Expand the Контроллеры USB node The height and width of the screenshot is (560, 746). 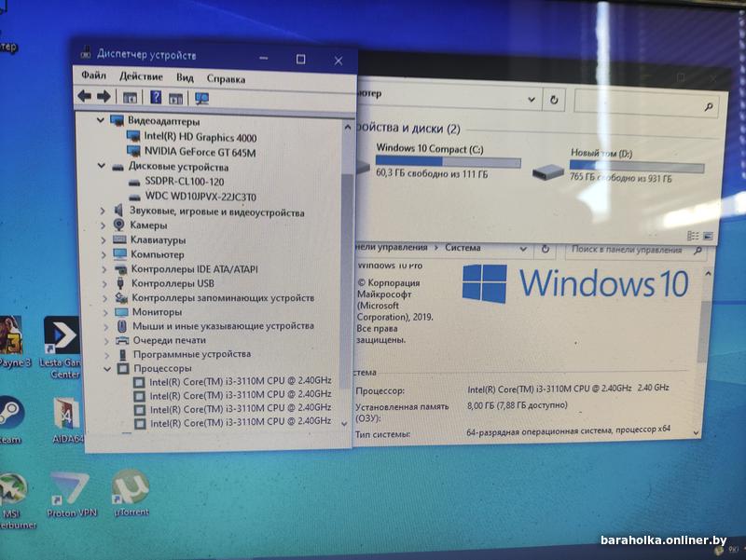(x=105, y=284)
